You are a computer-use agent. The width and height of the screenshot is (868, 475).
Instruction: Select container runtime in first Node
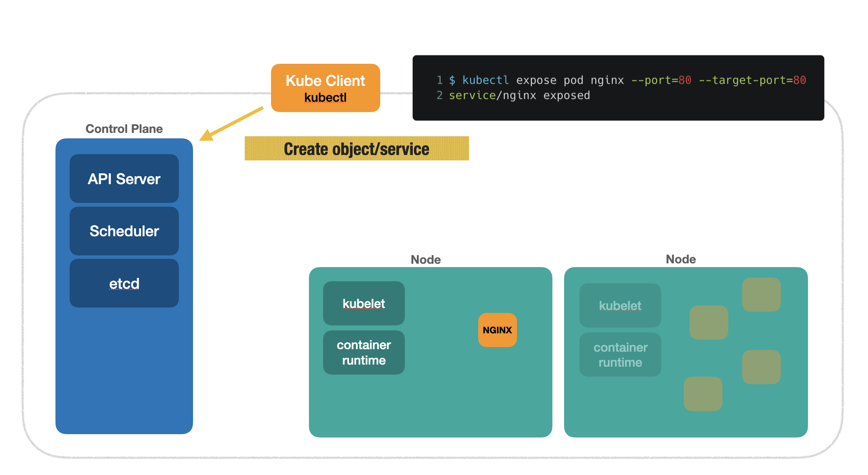coord(364,352)
